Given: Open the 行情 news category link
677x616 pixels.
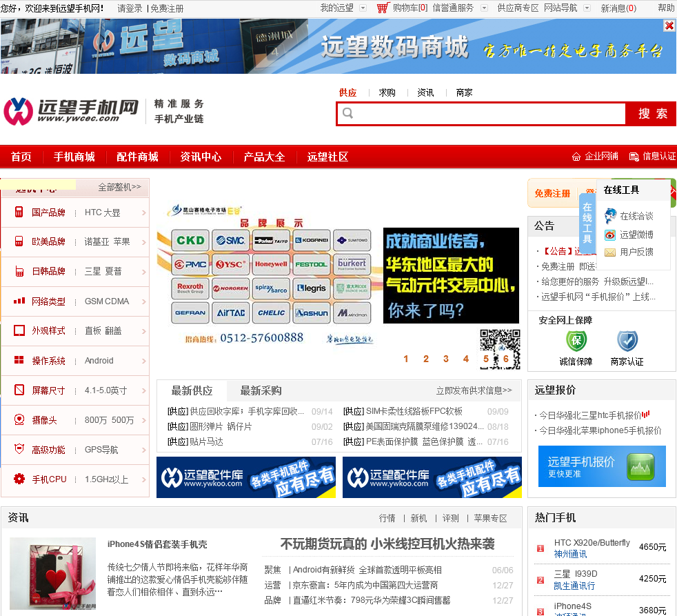Looking at the screenshot, I should pos(387,518).
